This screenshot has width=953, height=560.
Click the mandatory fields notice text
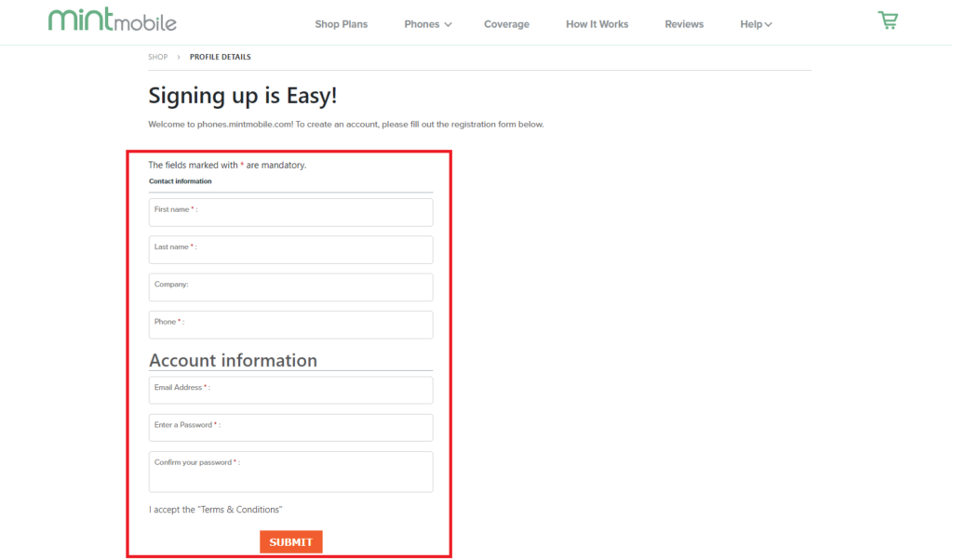227,166
